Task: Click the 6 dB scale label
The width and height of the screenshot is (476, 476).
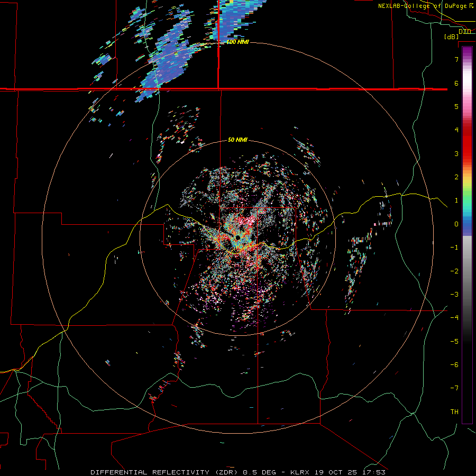Action: (456, 83)
